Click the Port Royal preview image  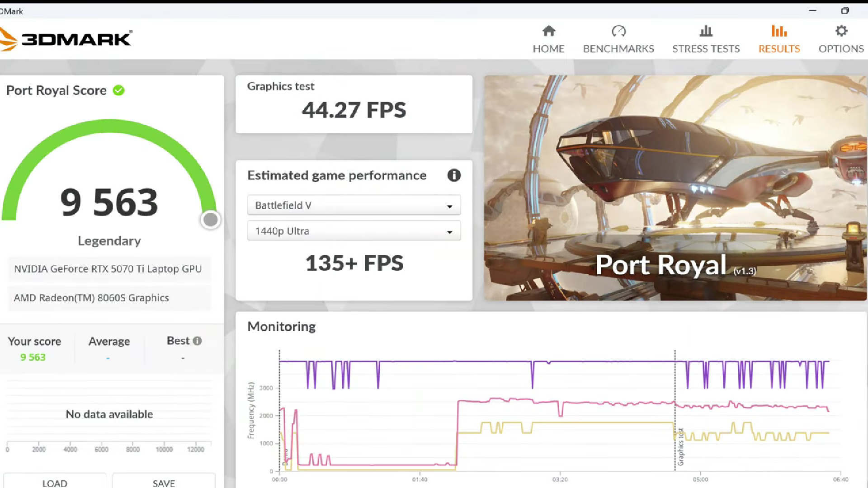(x=675, y=188)
